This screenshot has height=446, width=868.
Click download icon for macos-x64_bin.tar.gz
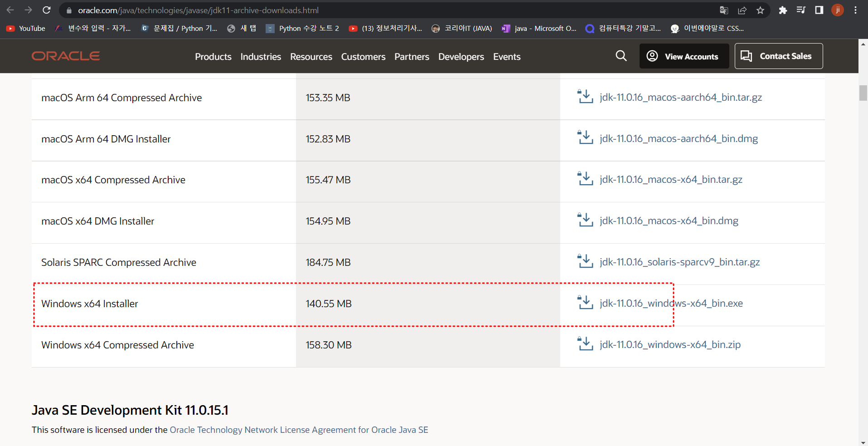[585, 179]
